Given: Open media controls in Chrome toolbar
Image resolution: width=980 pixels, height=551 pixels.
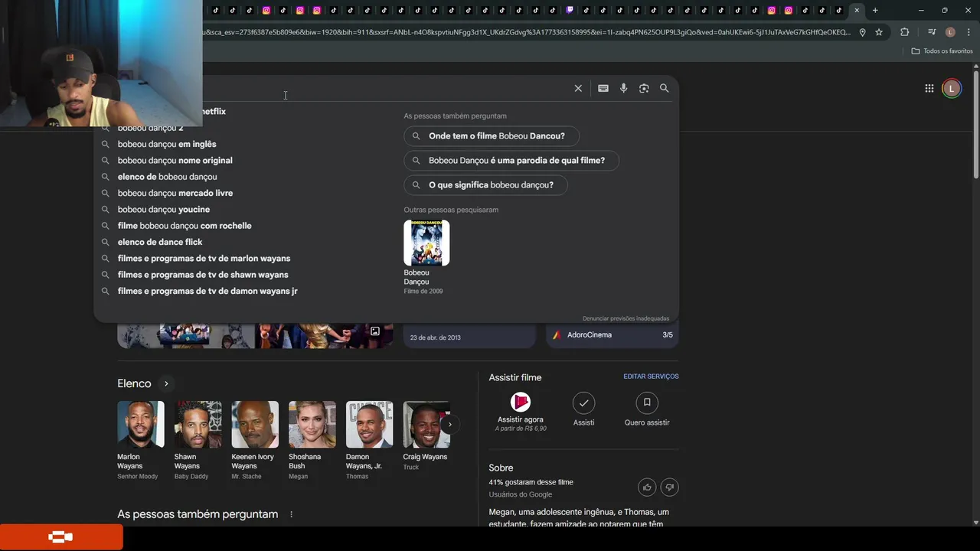Looking at the screenshot, I should tap(932, 32).
